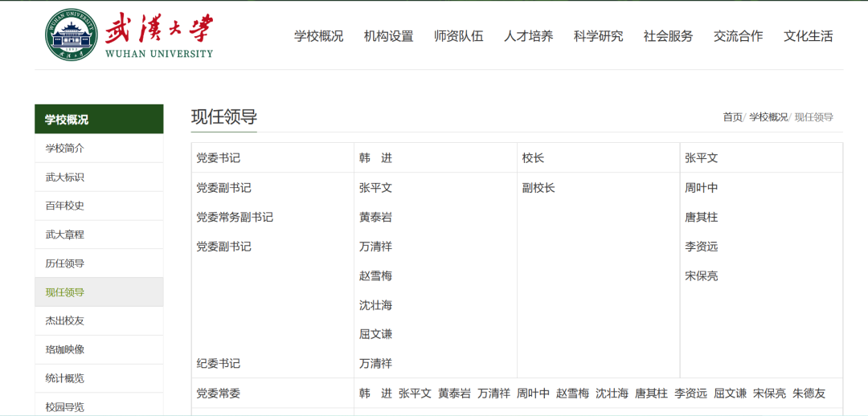Screen dimensions: 868x416
Task: Click 唐其柱 in the 副校长 list
Action: [702, 218]
